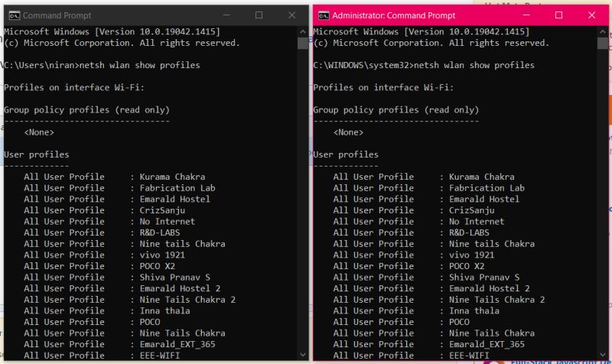Minimize the Administrator Command Prompt window

(526, 15)
